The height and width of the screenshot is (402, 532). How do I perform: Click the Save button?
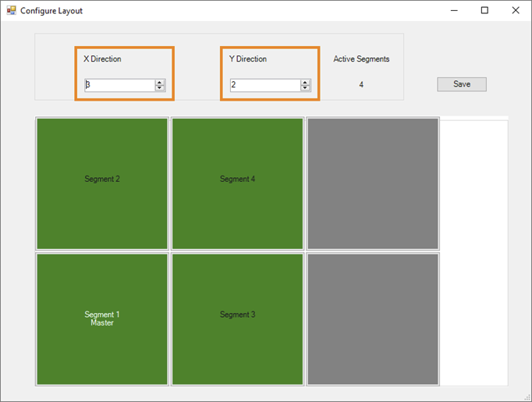462,84
